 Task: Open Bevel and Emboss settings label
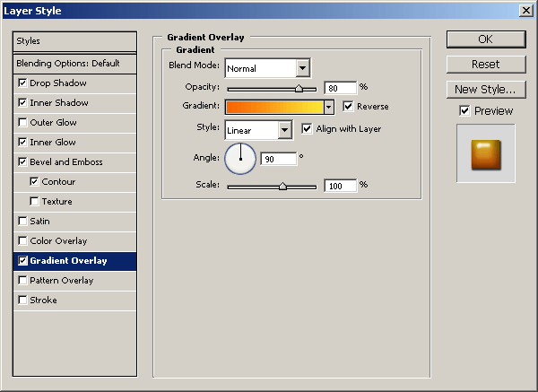(x=66, y=162)
